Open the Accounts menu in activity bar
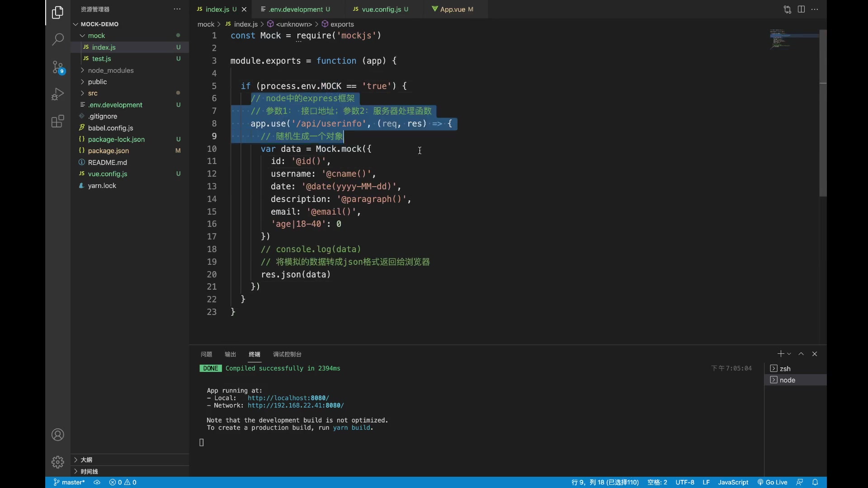This screenshot has width=868, height=488. coord(57,434)
